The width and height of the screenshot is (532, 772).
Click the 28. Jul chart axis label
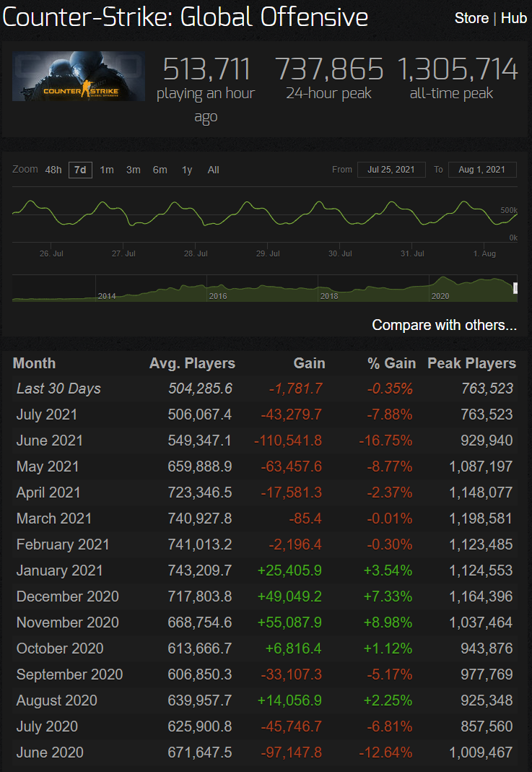pos(196,254)
